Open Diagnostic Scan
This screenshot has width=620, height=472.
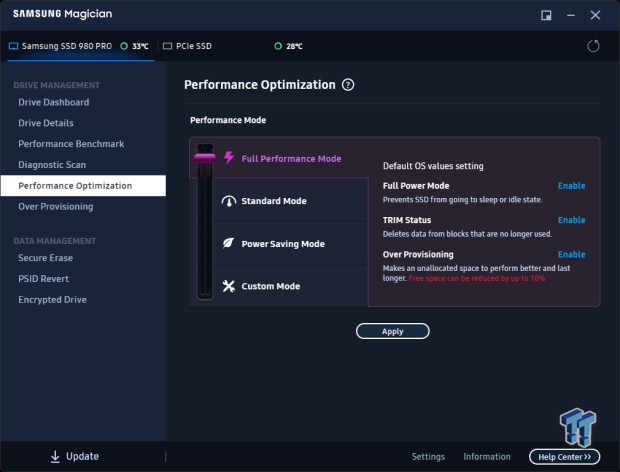click(52, 165)
